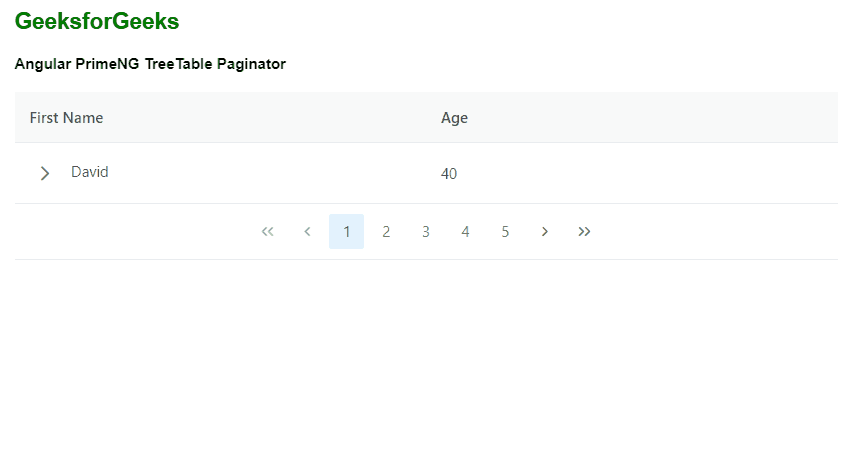This screenshot has height=458, width=845.
Task: Expand the David tree row chevron
Action: [44, 173]
